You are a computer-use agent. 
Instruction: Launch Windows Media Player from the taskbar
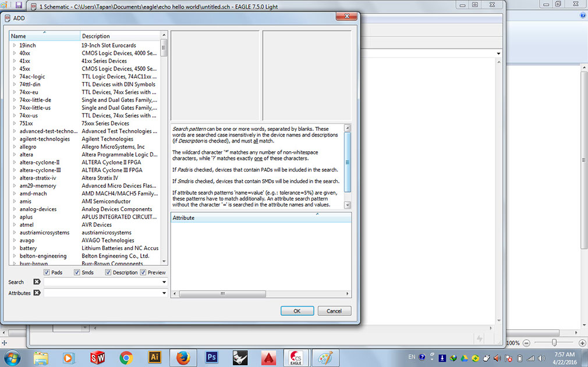click(68, 358)
